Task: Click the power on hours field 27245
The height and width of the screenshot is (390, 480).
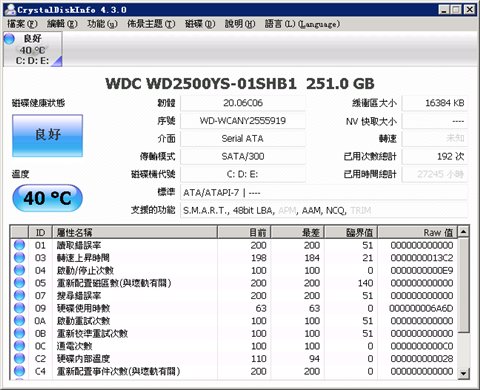Action: pos(435,174)
